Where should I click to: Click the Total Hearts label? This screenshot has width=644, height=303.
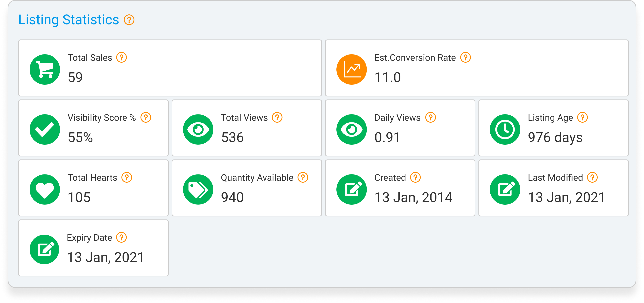coord(92,178)
